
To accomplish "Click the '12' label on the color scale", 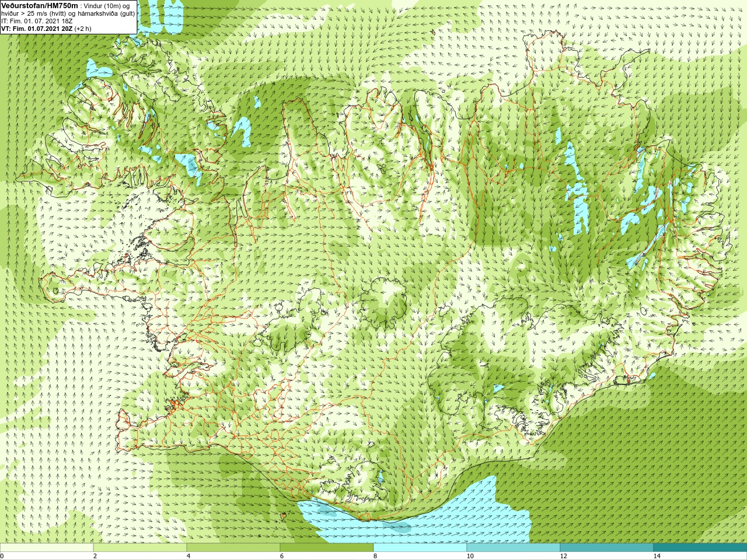I will point(563,556).
